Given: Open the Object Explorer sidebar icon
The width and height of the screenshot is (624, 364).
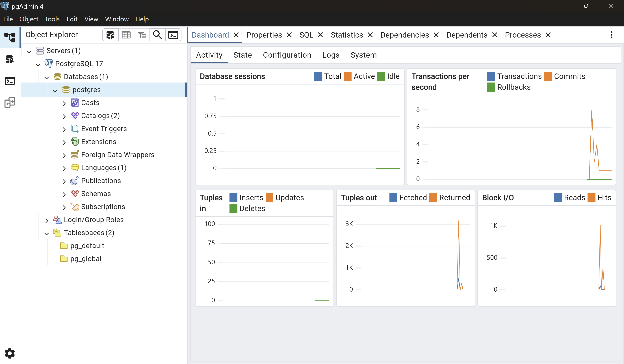Looking at the screenshot, I should tap(10, 37).
